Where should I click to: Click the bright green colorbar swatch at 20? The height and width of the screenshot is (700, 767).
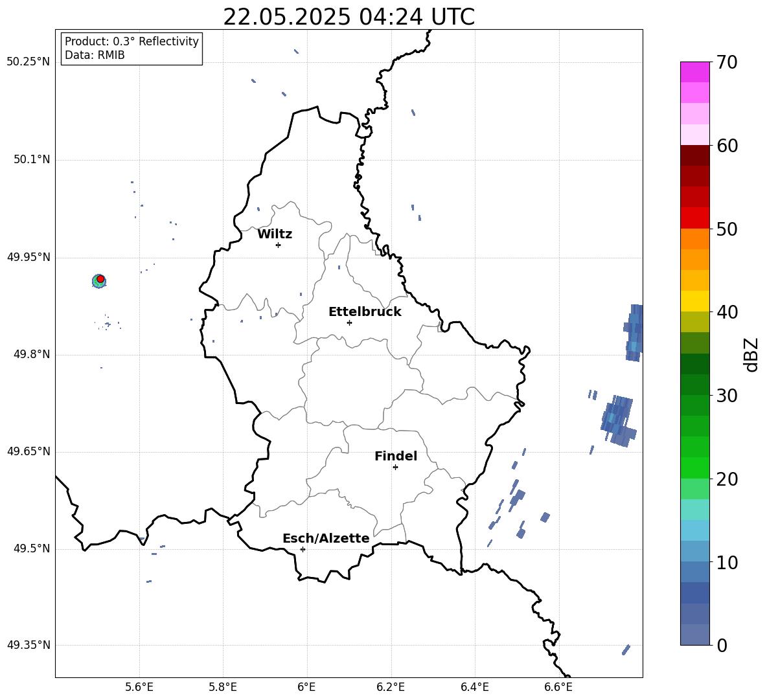694,468
